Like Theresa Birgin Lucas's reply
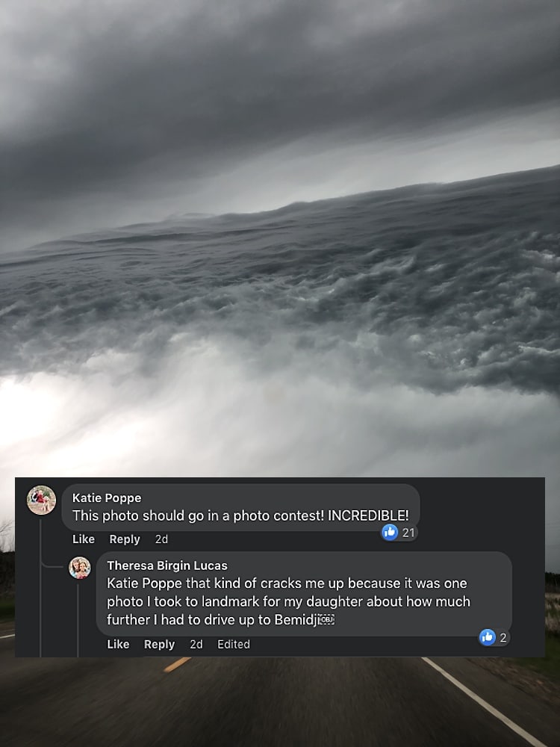 (x=118, y=644)
